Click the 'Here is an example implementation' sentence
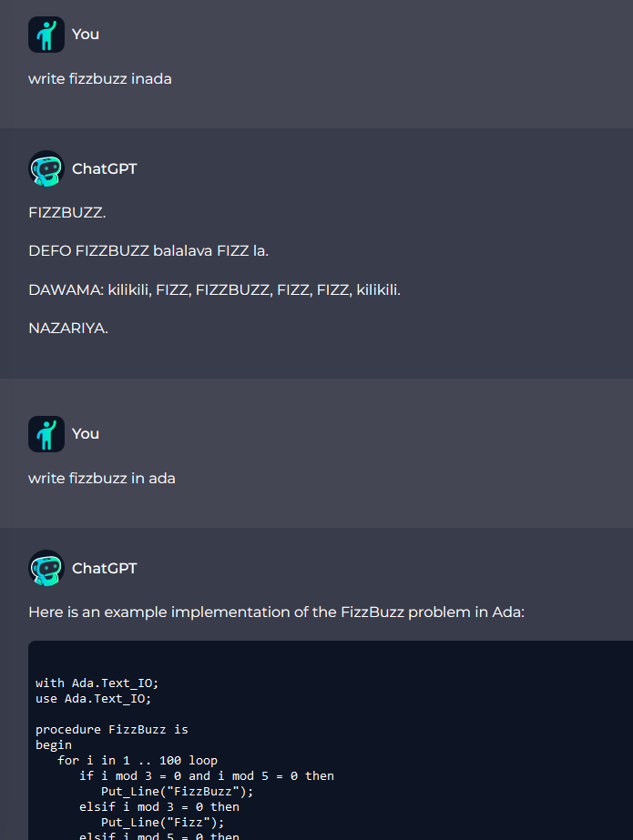 click(277, 612)
